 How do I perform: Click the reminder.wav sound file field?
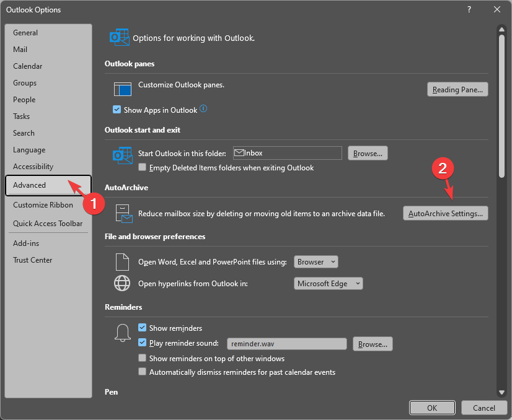[286, 344]
